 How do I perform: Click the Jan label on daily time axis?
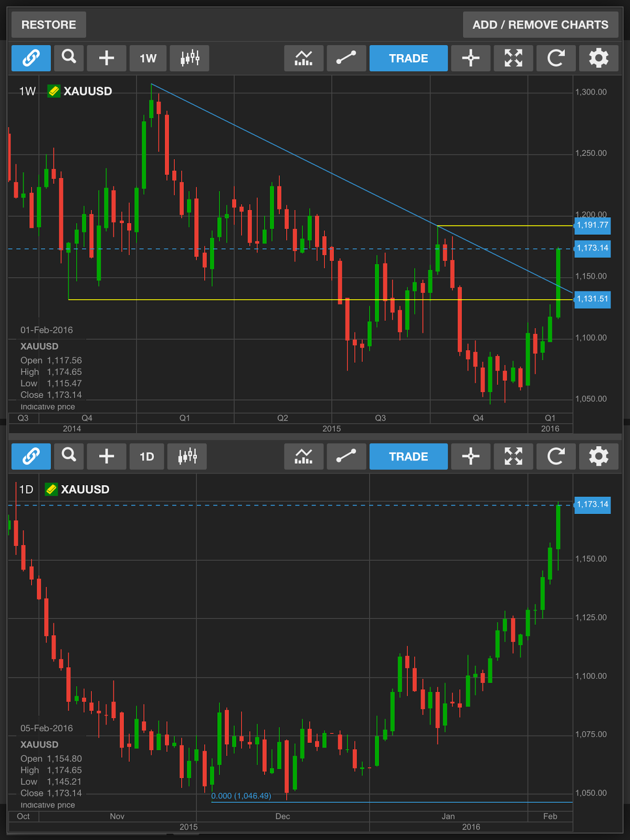click(448, 816)
